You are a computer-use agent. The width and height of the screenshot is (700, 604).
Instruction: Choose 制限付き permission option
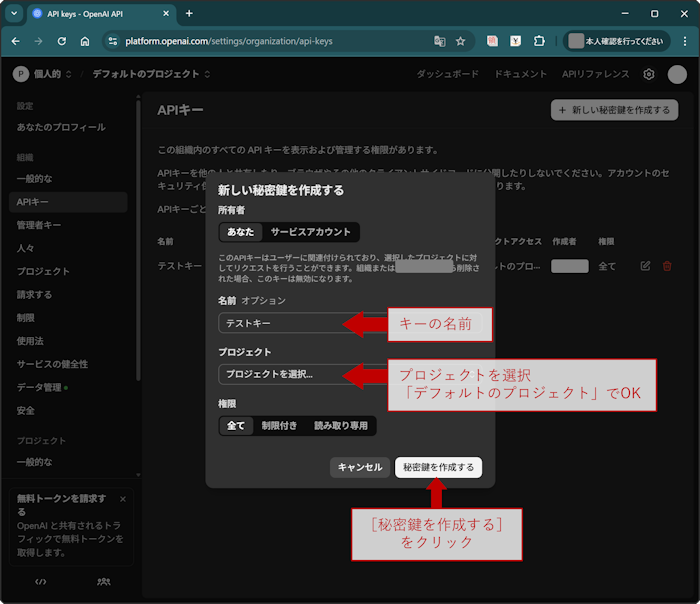coord(279,426)
